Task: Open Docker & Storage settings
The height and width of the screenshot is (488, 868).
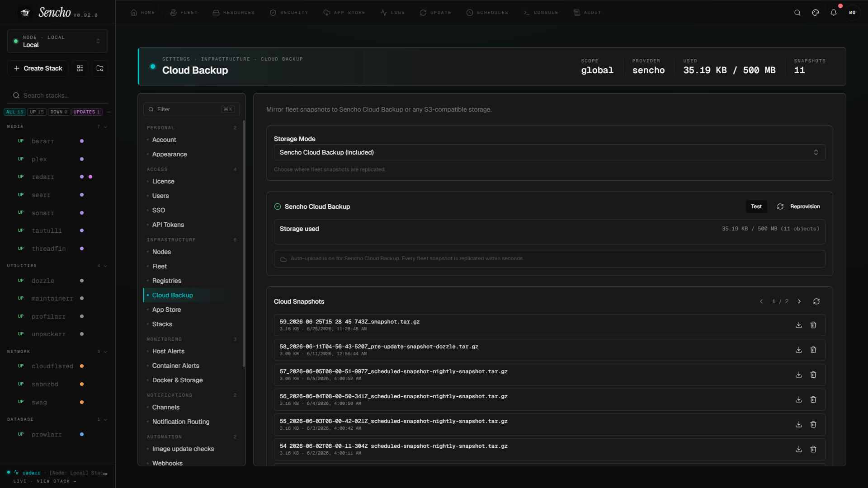Action: coord(177,380)
